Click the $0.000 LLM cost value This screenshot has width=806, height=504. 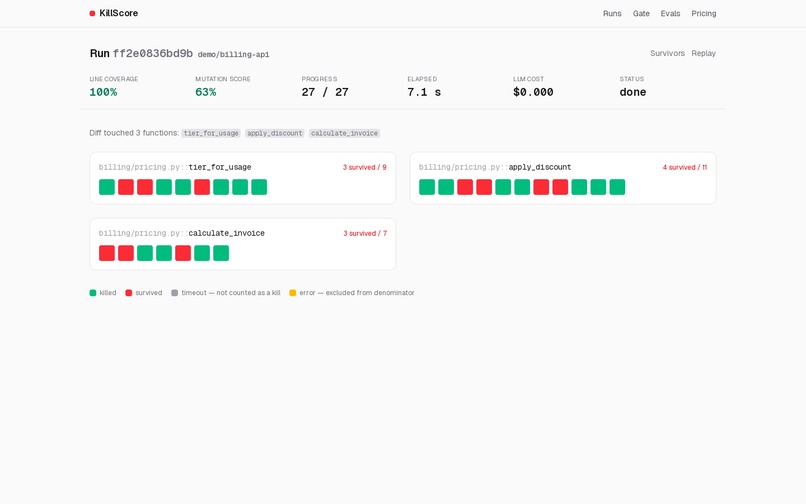533,92
